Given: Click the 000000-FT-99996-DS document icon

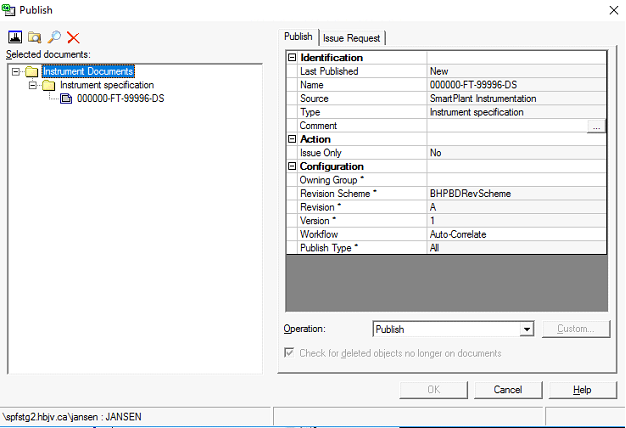Looking at the screenshot, I should click(x=66, y=99).
